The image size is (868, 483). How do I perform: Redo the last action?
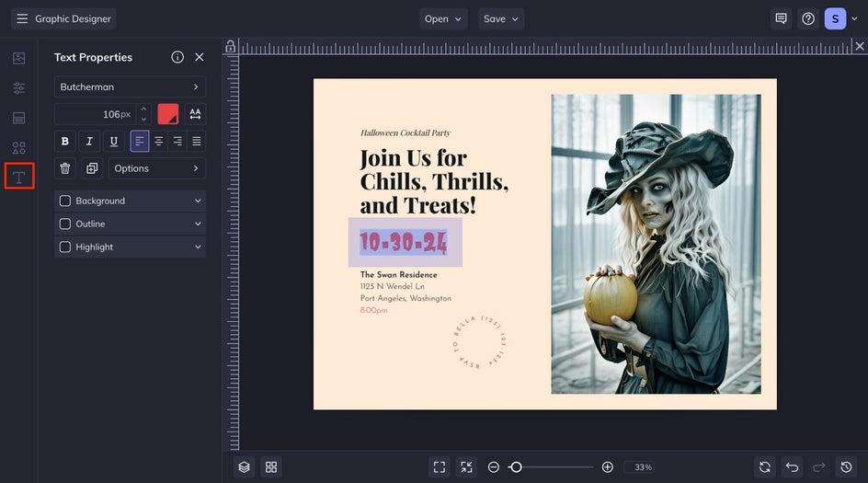(819, 467)
